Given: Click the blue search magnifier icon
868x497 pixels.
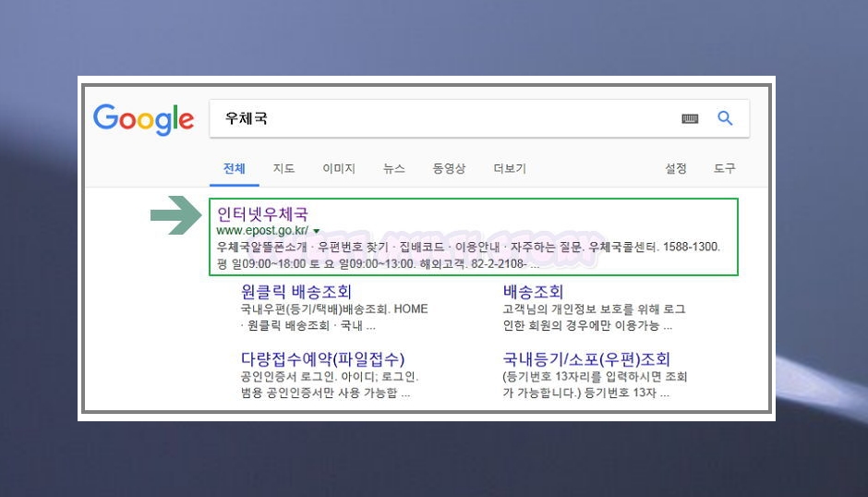Looking at the screenshot, I should [x=725, y=118].
